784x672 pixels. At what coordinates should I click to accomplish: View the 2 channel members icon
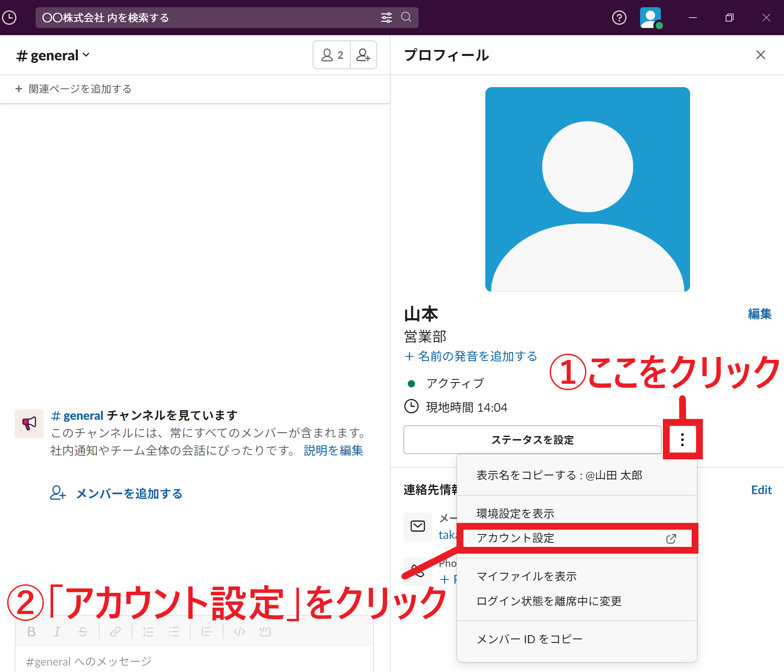click(x=331, y=55)
